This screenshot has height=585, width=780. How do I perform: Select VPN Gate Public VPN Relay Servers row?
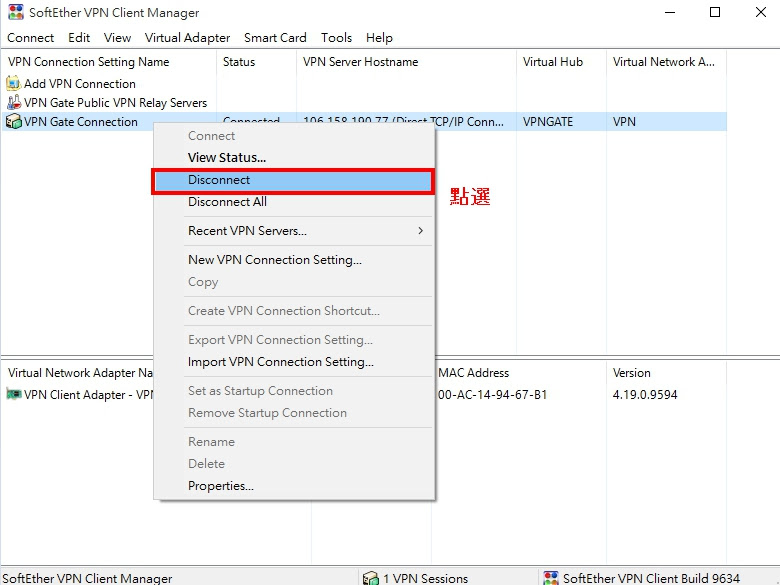click(x=115, y=103)
